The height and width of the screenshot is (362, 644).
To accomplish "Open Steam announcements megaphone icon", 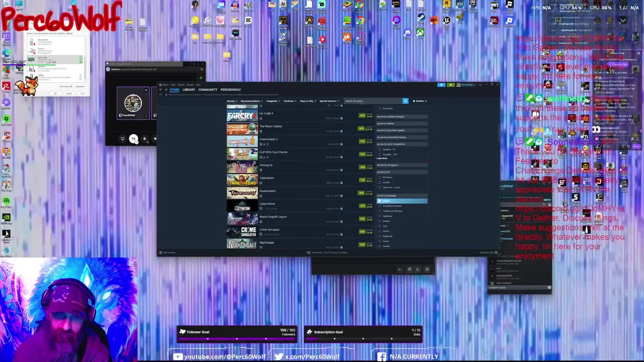I will click(x=441, y=85).
